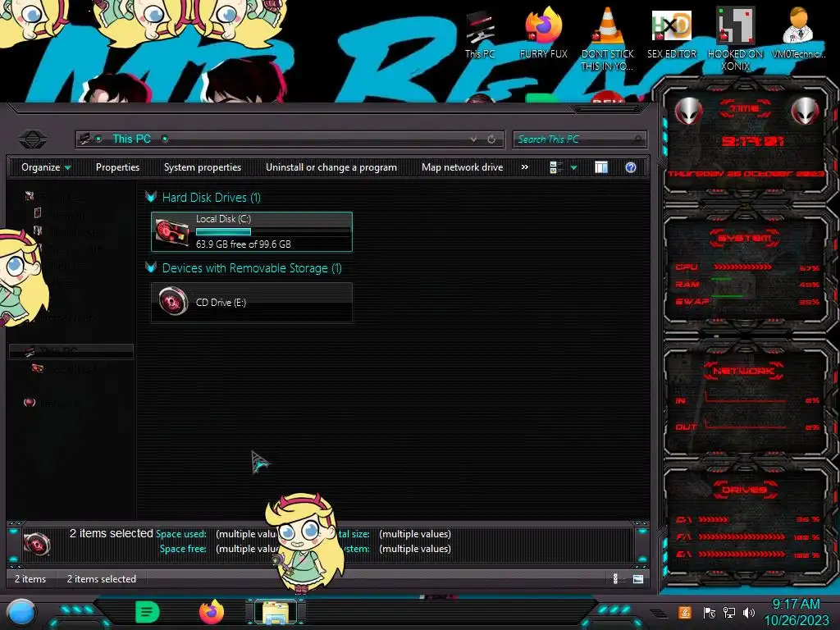Click the 'Hard Disk Drives (1)' heading

pos(211,197)
